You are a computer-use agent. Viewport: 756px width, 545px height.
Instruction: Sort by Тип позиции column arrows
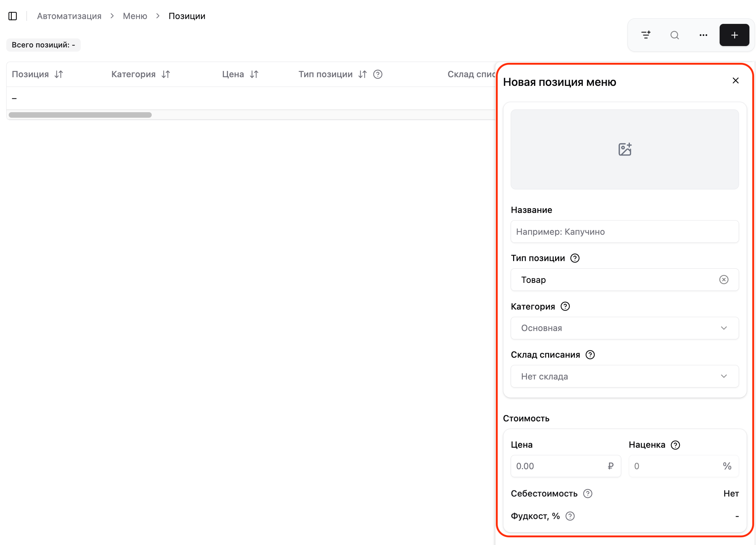[363, 74]
